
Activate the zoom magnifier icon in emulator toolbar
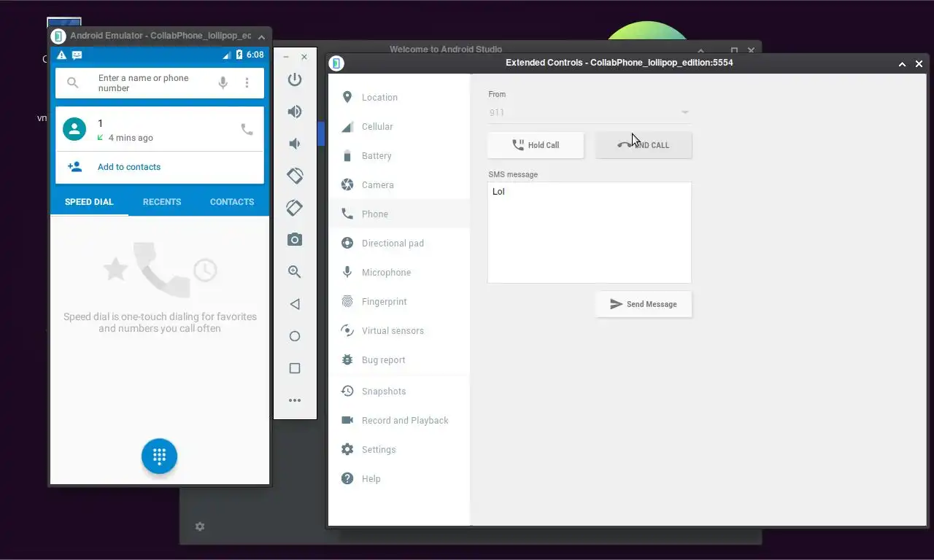tap(295, 272)
